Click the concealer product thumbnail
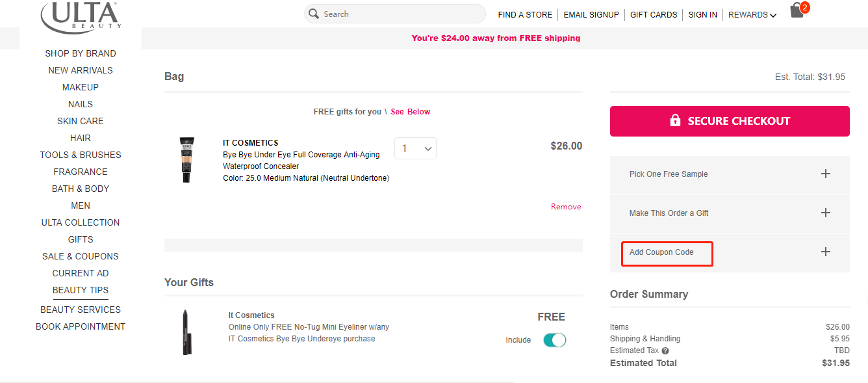 (x=187, y=159)
